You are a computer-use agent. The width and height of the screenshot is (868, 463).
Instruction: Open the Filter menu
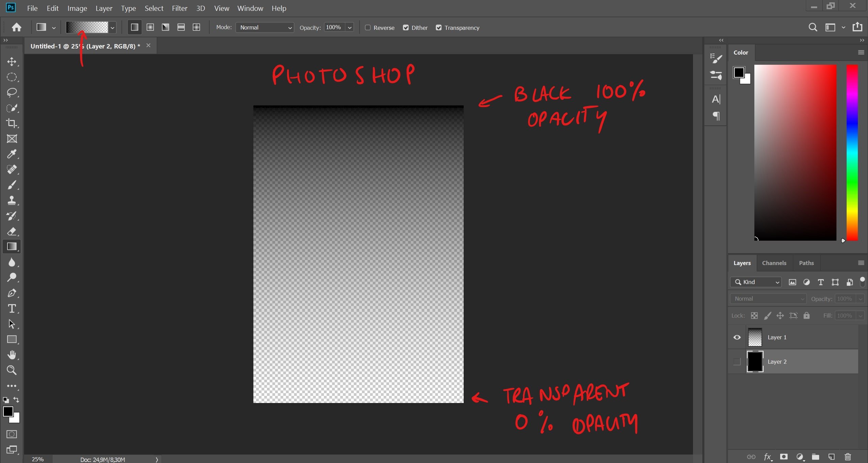179,8
